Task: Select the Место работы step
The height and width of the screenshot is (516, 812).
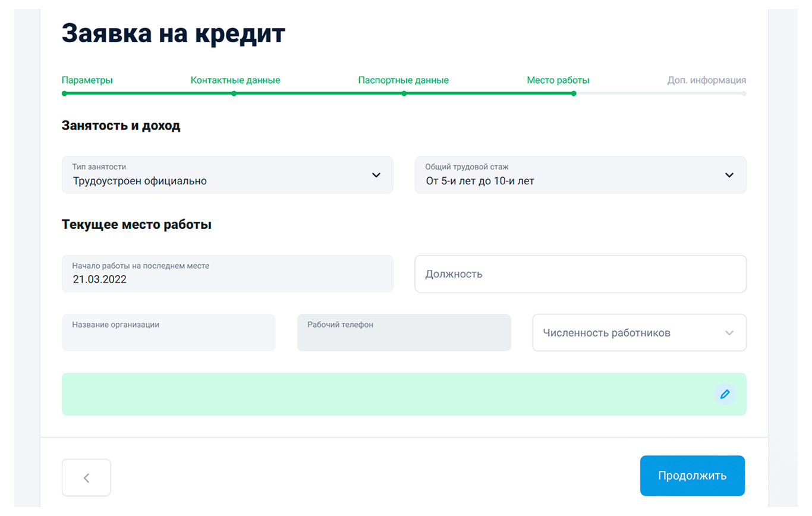Action: pyautogui.click(x=558, y=80)
